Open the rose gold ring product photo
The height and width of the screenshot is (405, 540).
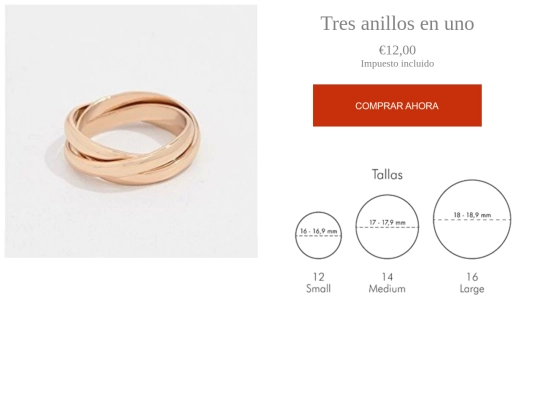131,131
